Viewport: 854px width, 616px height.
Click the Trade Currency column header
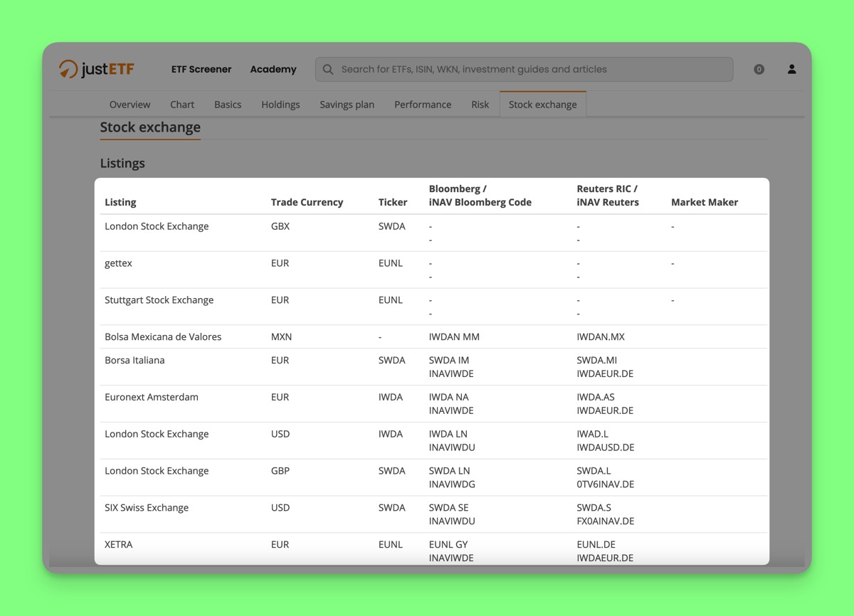pyautogui.click(x=307, y=202)
